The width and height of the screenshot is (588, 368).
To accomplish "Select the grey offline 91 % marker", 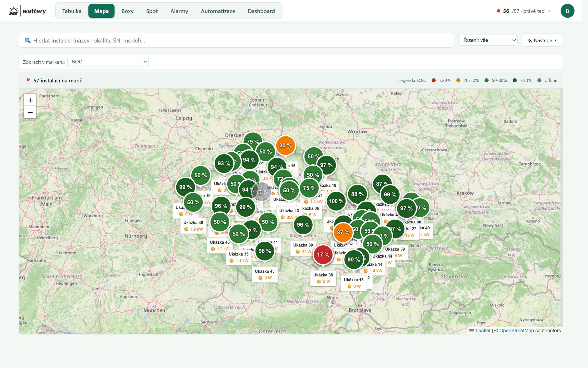I will (x=261, y=192).
